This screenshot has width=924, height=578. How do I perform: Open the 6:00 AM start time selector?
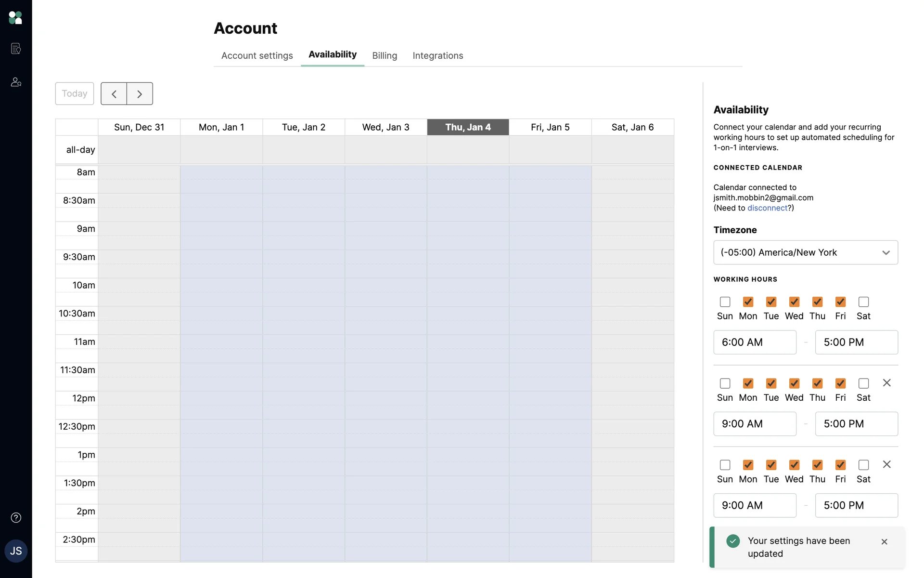[x=754, y=342]
